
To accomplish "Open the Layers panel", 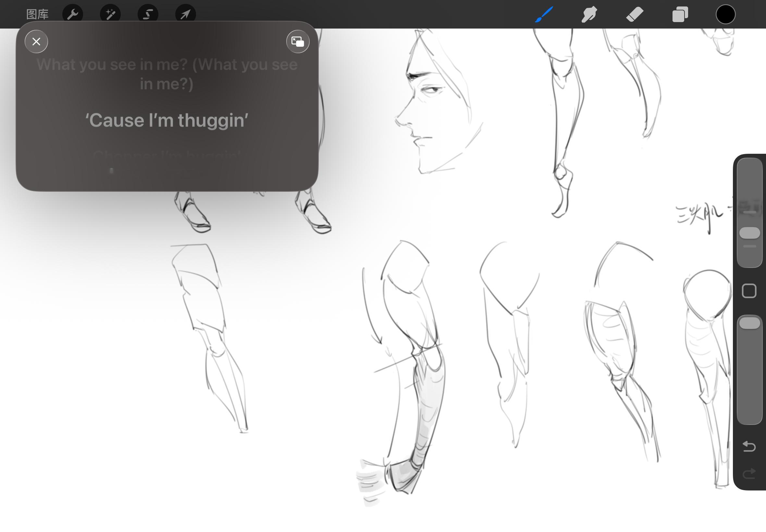I will click(680, 14).
